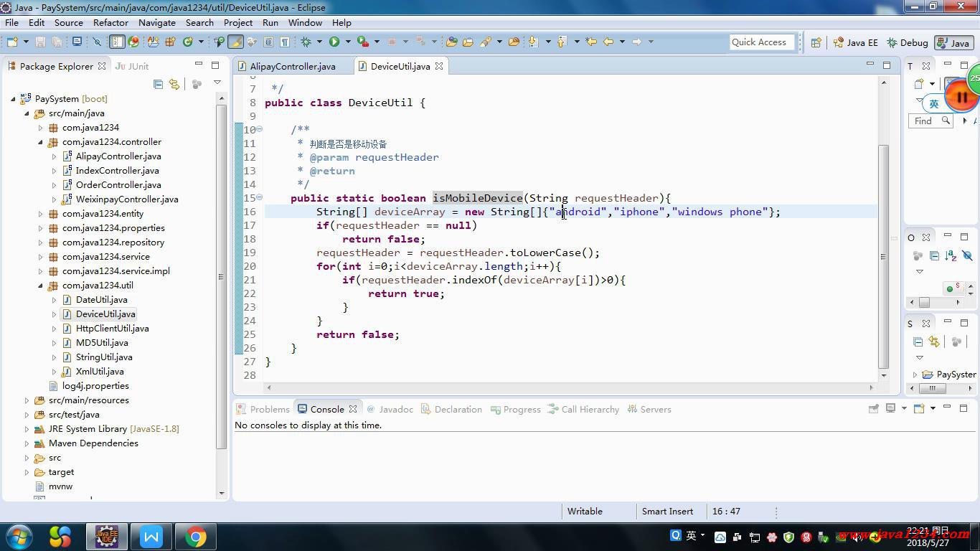Switch to the AlipayController.java editor tab
This screenshot has height=551, width=980.
[x=293, y=66]
